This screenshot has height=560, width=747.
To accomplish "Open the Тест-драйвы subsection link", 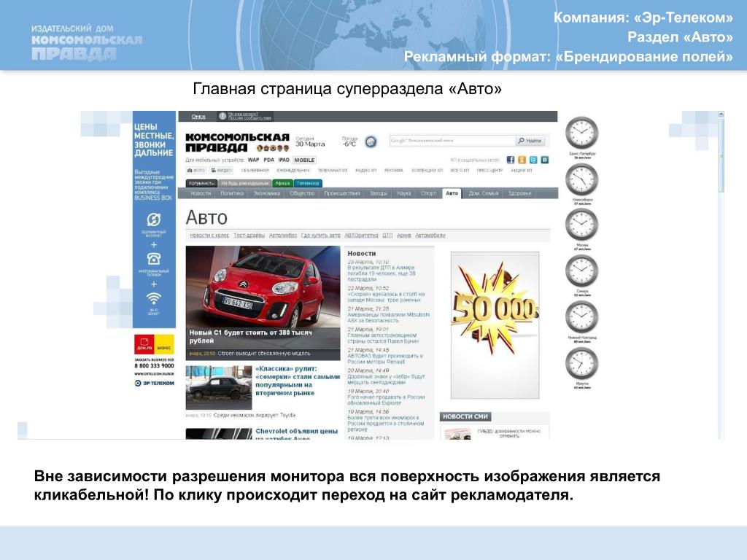I will [249, 236].
